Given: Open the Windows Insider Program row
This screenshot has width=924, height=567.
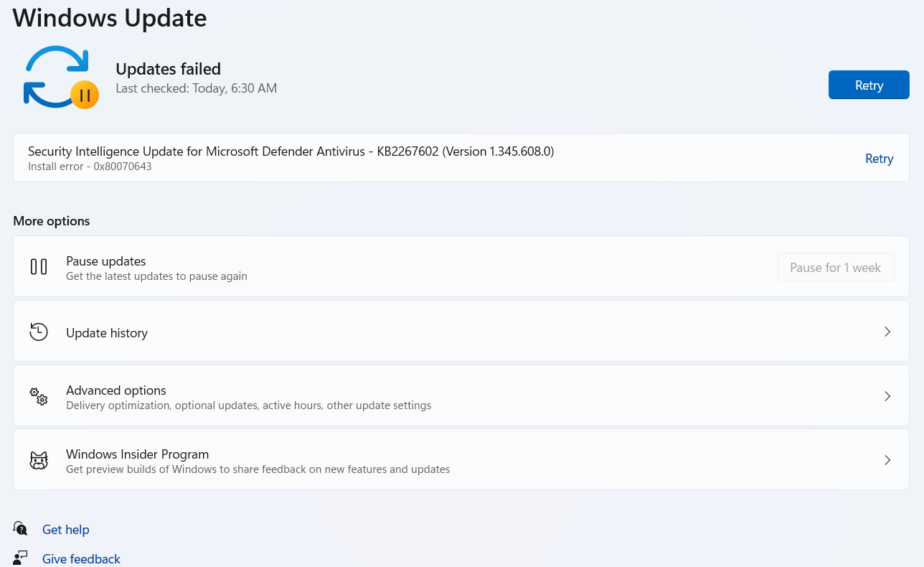Looking at the screenshot, I should [x=461, y=459].
